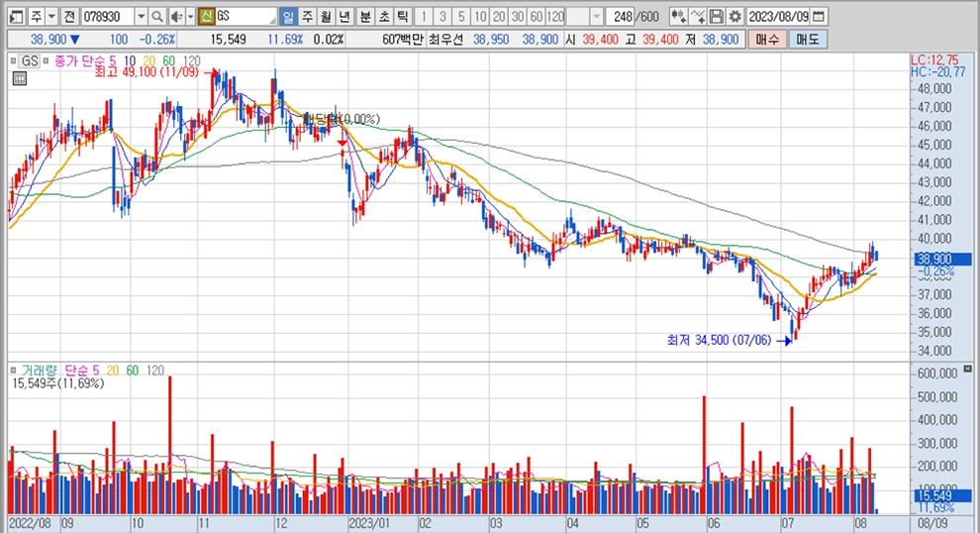Image resolution: width=980 pixels, height=533 pixels.
Task: Expand the stock code 078930 dropdown
Action: click(x=140, y=17)
